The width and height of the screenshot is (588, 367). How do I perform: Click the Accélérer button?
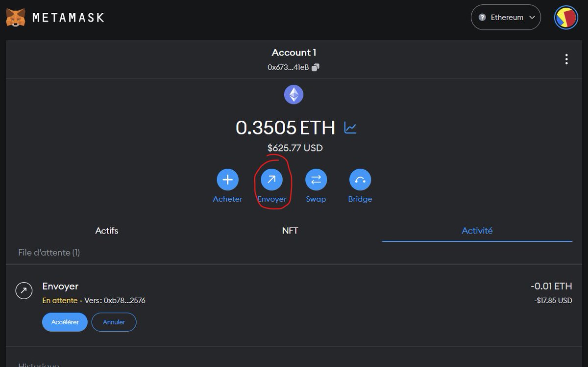click(x=65, y=322)
